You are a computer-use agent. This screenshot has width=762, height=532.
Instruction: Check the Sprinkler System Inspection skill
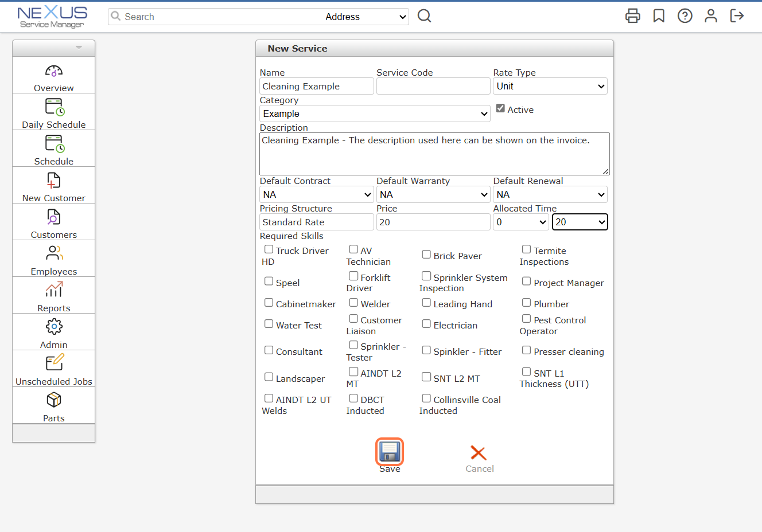(x=426, y=276)
